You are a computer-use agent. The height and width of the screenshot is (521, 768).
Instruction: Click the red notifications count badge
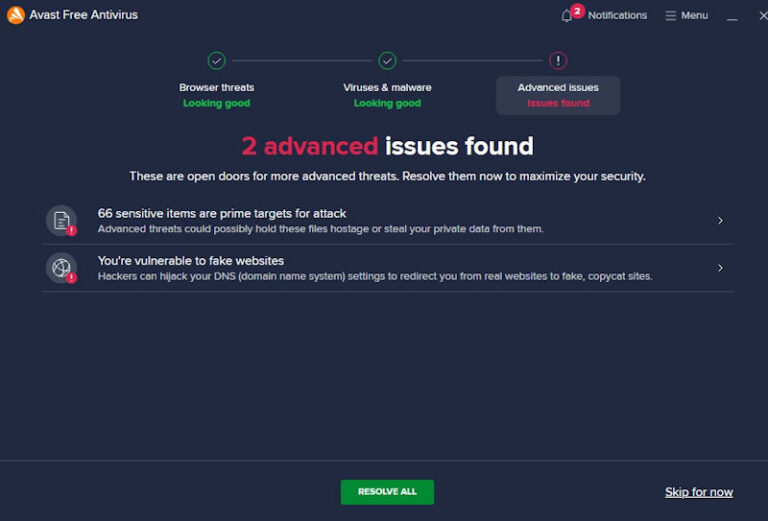pos(577,11)
